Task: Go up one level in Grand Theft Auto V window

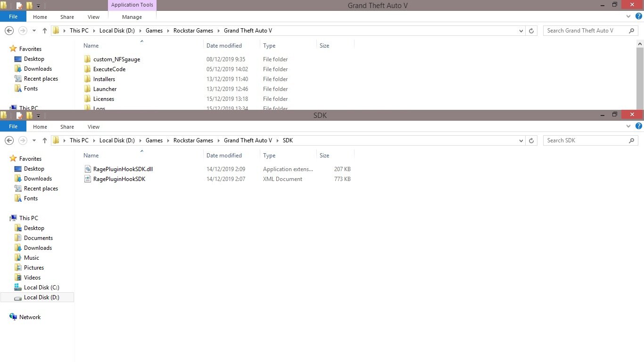Action: [x=45, y=31]
